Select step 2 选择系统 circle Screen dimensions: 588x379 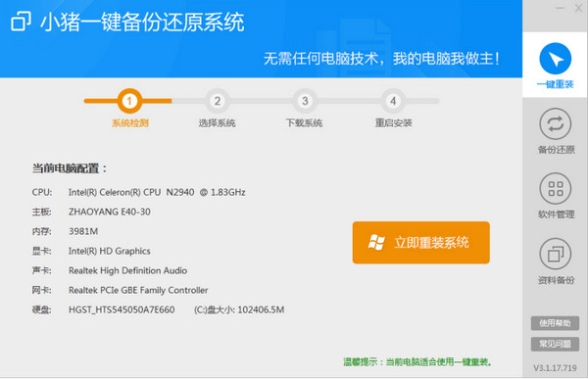[218, 101]
